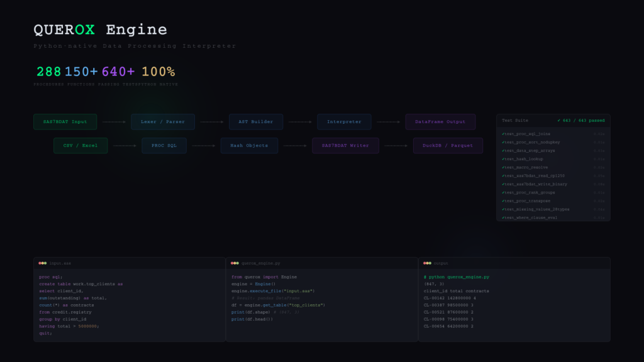Image resolution: width=644 pixels, height=362 pixels.
Task: Click the engine.execute_file("input.sas") line
Action: point(273,291)
